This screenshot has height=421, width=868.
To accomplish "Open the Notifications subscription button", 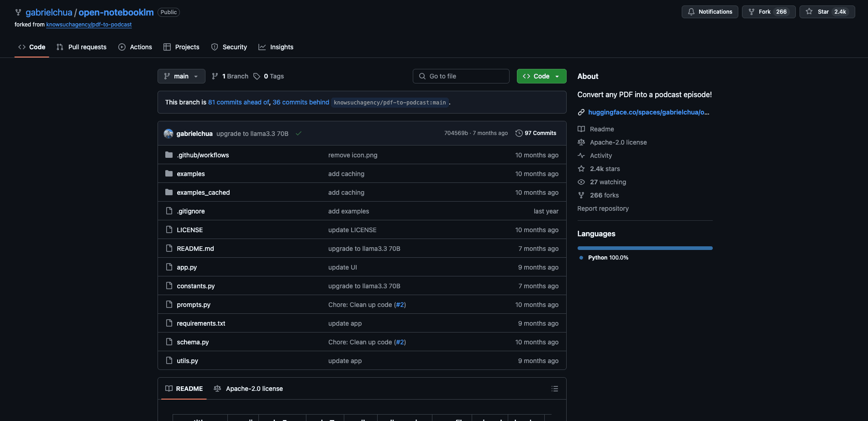I will (710, 12).
